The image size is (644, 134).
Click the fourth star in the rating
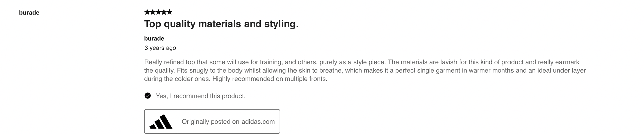(x=164, y=12)
